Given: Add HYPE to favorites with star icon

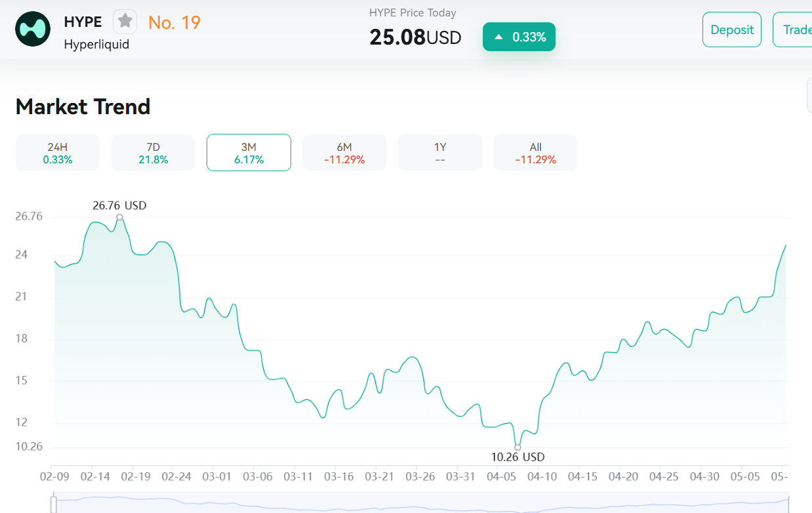Looking at the screenshot, I should [x=125, y=22].
